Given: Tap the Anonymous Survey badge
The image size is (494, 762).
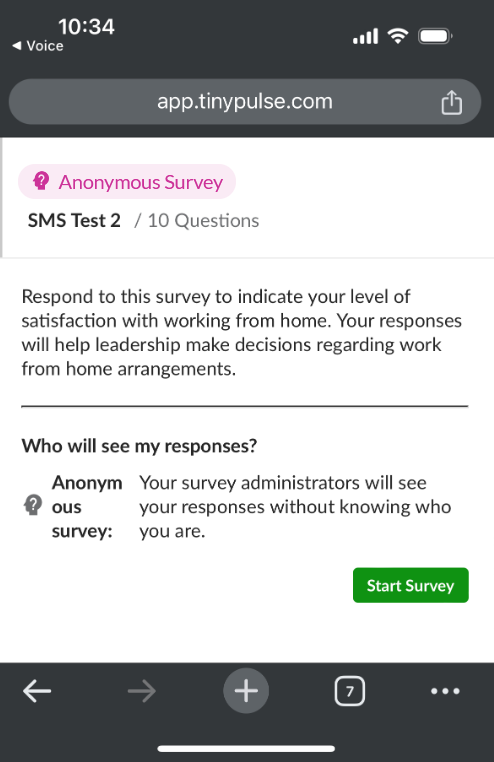Looking at the screenshot, I should [x=127, y=182].
